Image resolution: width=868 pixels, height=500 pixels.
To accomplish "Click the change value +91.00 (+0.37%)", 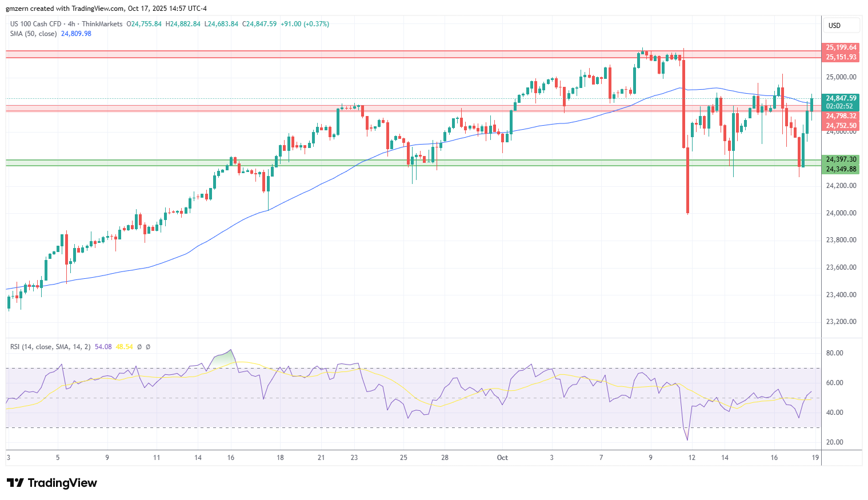I will 305,24.
